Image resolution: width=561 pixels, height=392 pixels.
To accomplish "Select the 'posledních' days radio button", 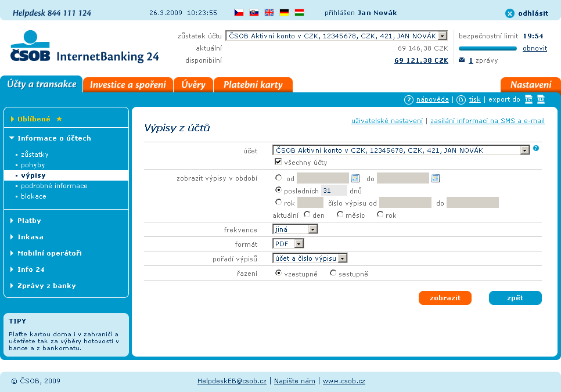I will tap(278, 190).
